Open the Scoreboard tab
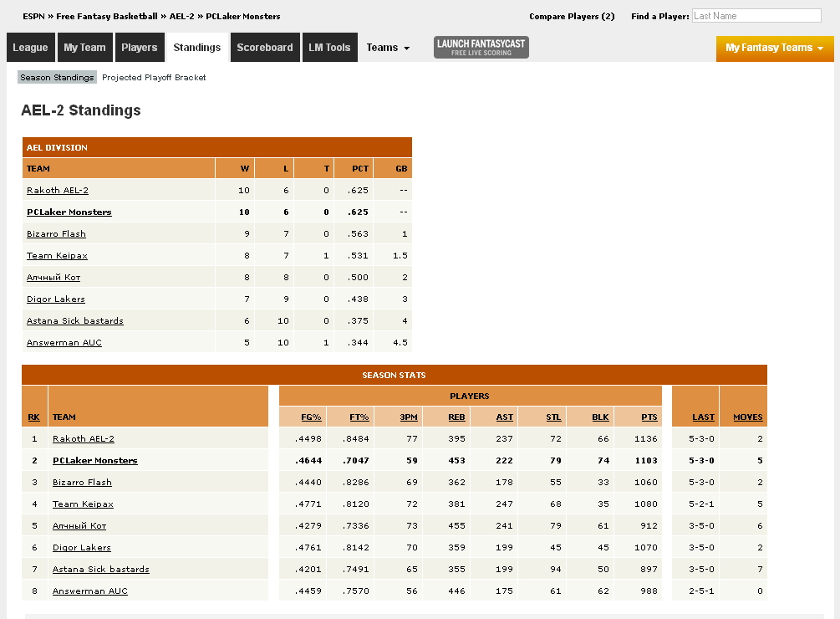 pos(265,47)
